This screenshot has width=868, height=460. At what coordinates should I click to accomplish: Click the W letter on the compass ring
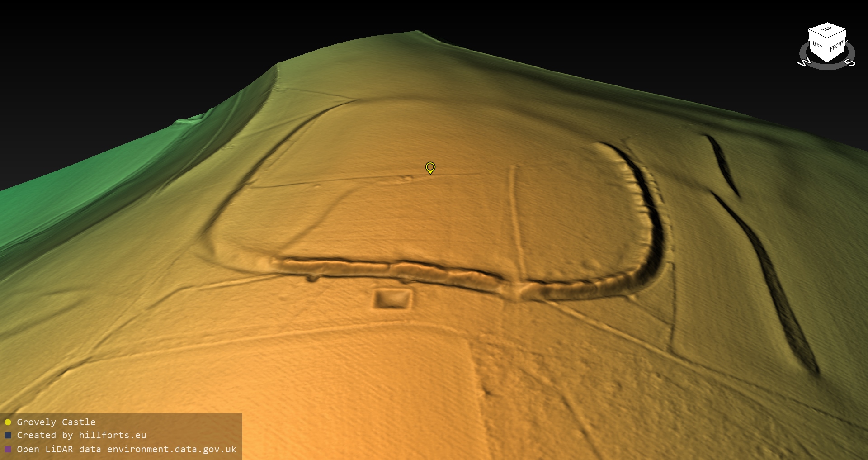tap(804, 63)
